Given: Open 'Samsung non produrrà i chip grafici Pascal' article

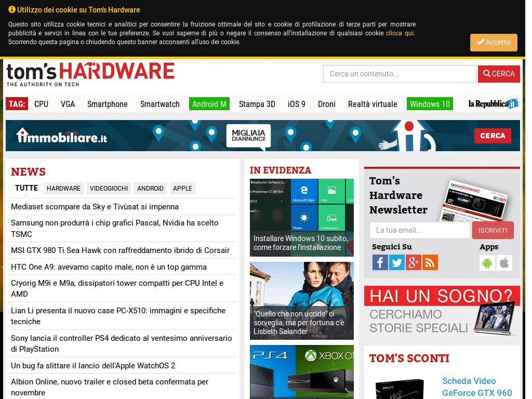Looking at the screenshot, I should (x=115, y=229).
